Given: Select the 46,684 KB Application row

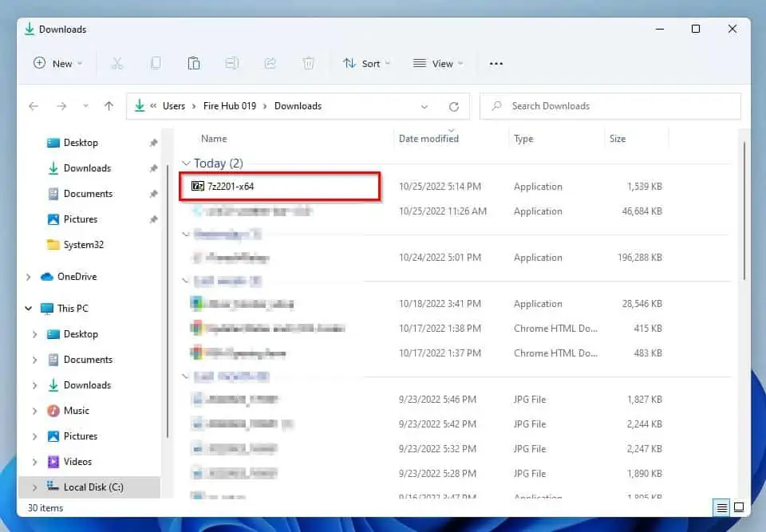Looking at the screenshot, I should coord(426,211).
